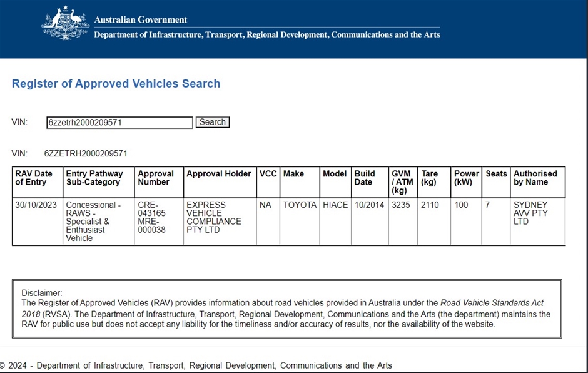Click the TOYOTA make cell
Image resolution: width=588 pixels, height=373 pixels.
pos(300,205)
